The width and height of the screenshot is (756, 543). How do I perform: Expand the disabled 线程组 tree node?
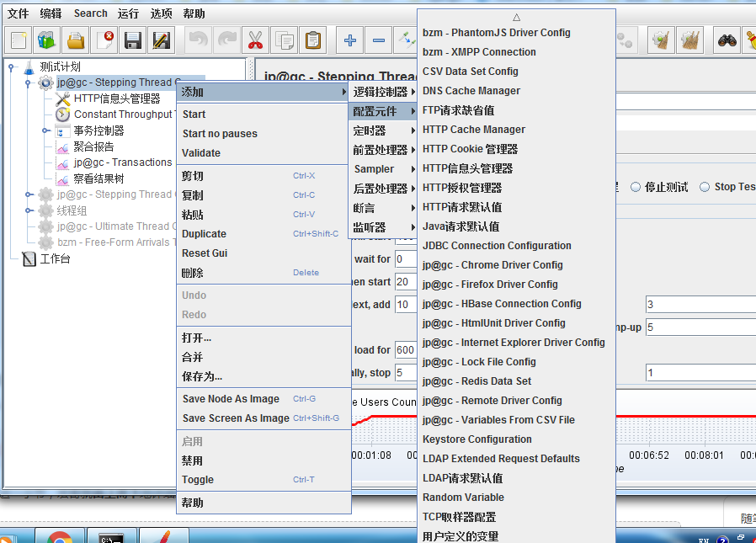point(29,210)
